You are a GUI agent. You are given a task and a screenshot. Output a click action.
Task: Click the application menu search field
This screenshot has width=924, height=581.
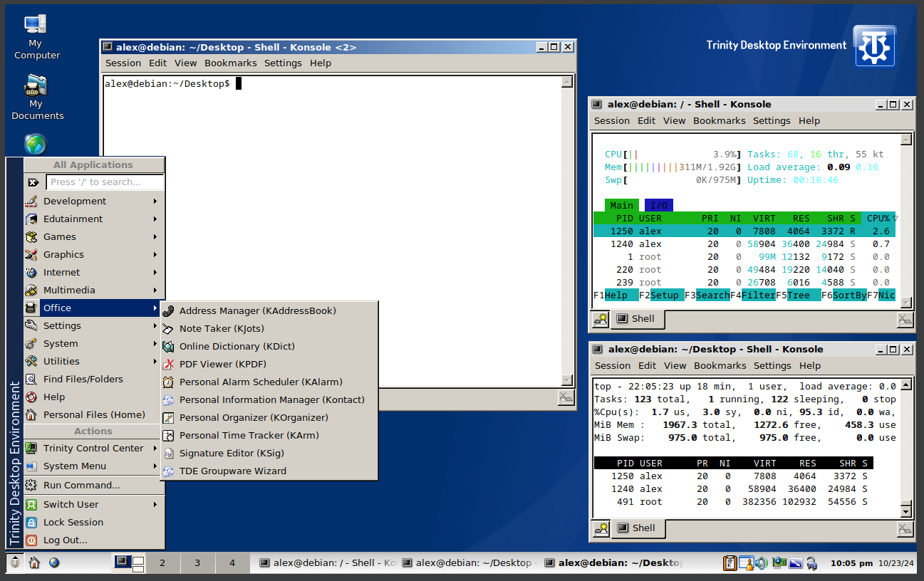click(x=106, y=182)
